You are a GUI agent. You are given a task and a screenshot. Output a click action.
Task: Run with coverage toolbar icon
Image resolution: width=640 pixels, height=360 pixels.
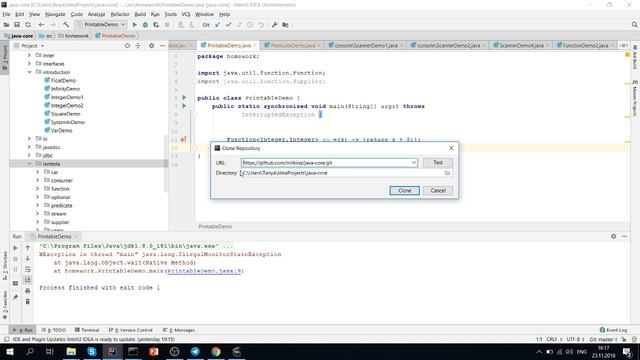pyautogui.click(x=156, y=25)
